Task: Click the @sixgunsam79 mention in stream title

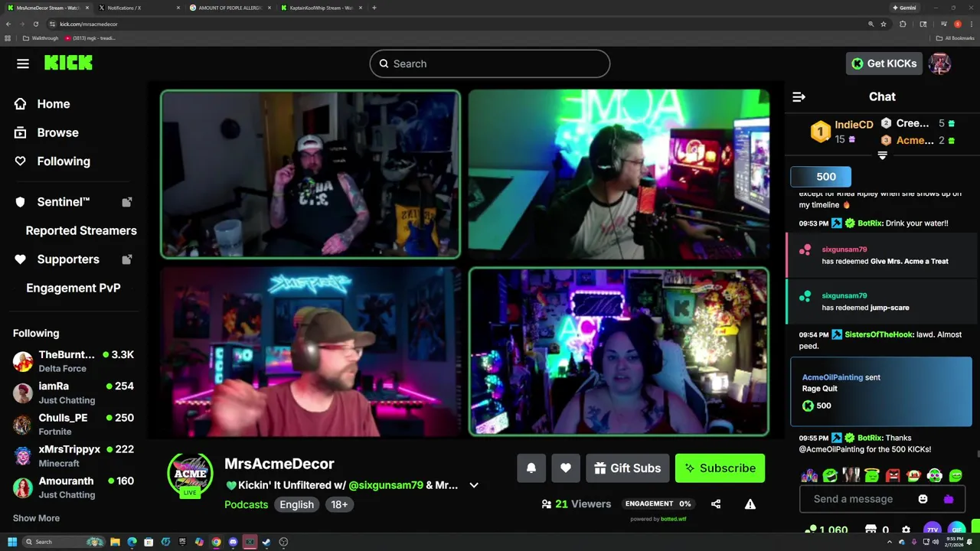Action: (x=386, y=485)
